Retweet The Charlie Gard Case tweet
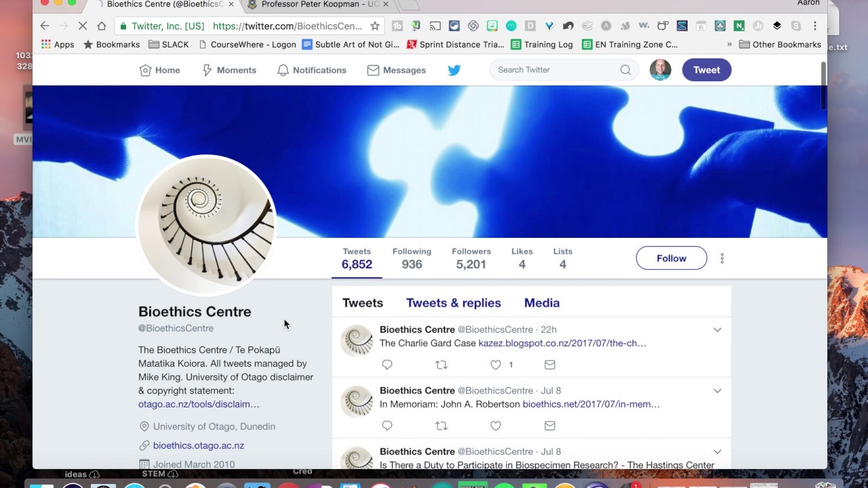Image resolution: width=868 pixels, height=488 pixels. click(x=441, y=365)
